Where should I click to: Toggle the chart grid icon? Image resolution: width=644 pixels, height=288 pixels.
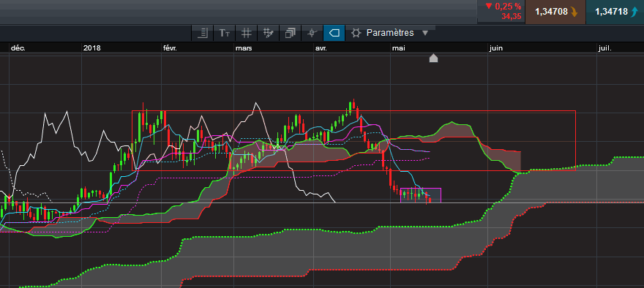click(246, 33)
